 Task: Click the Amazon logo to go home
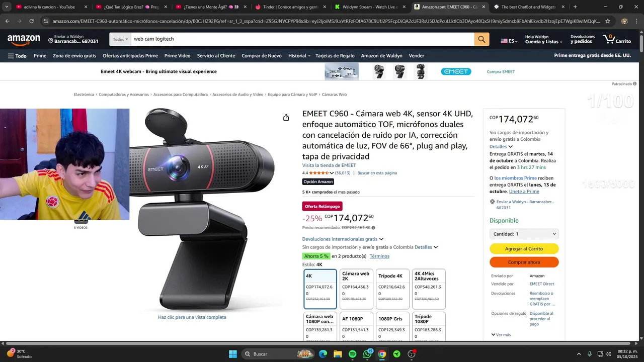pos(24,40)
